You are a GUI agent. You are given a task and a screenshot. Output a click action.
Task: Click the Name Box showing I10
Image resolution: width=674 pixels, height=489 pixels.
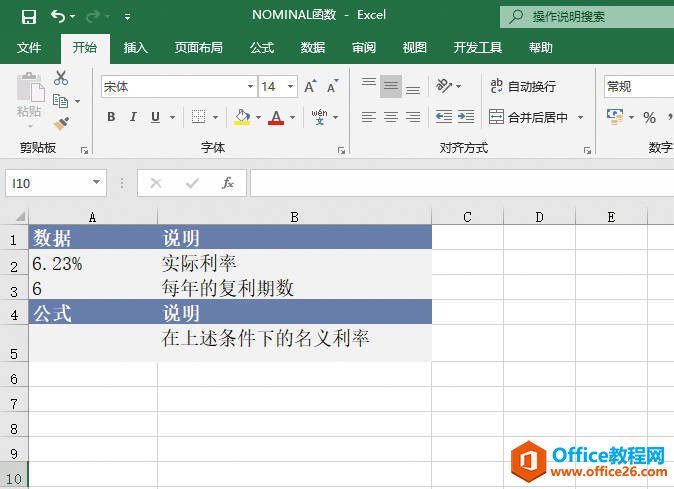(56, 183)
